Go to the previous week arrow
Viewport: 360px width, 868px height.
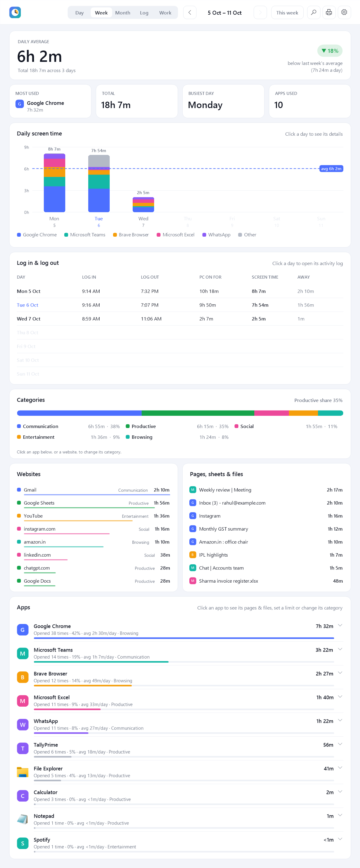click(190, 13)
